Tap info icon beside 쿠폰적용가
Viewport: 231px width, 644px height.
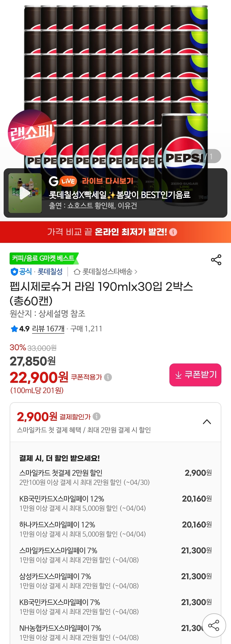pyautogui.click(x=108, y=377)
